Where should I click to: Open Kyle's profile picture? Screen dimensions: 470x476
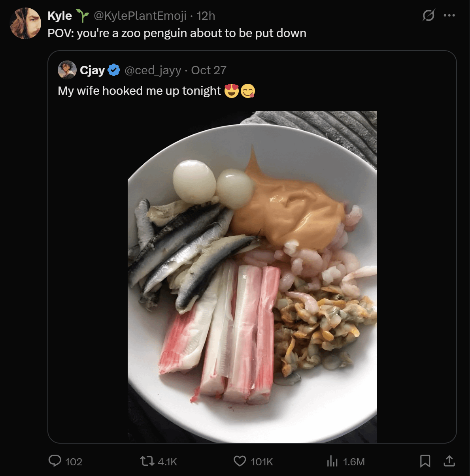[x=25, y=23]
